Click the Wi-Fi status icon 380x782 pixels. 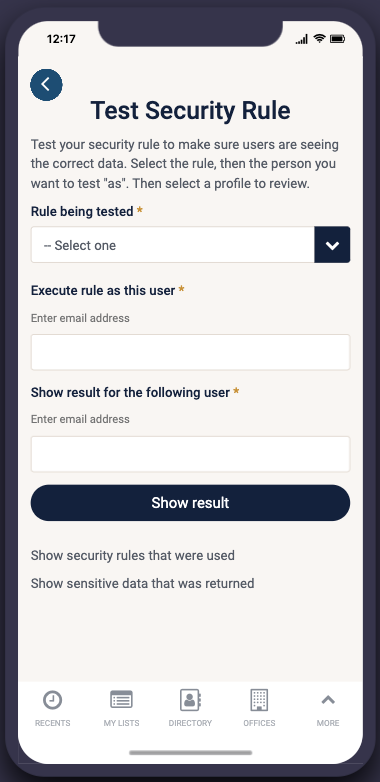[319, 39]
